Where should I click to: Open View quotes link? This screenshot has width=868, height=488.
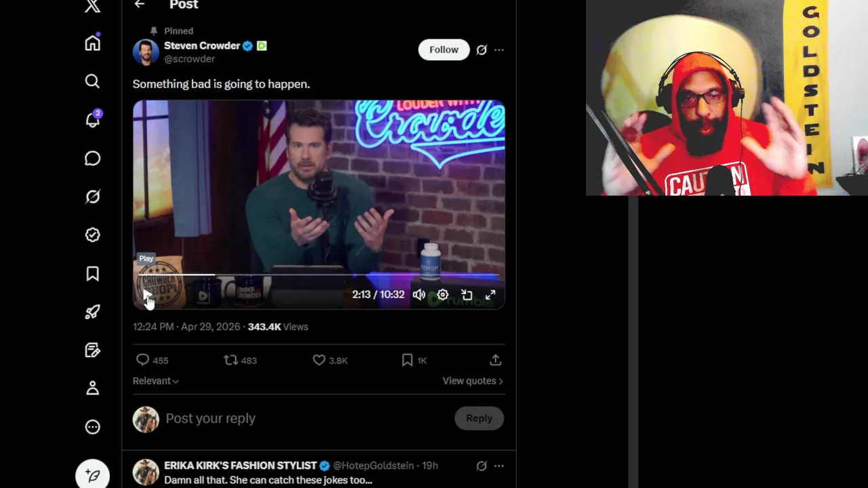[473, 381]
